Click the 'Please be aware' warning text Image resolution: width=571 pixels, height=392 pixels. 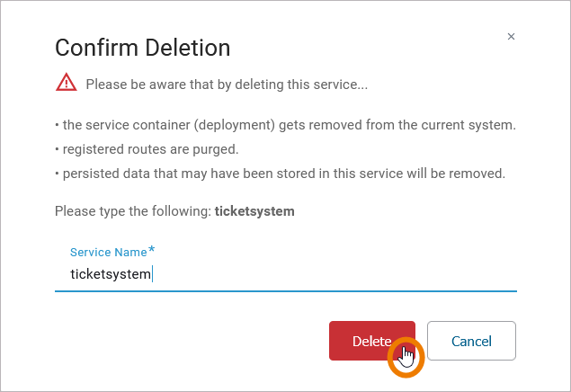[x=227, y=85]
